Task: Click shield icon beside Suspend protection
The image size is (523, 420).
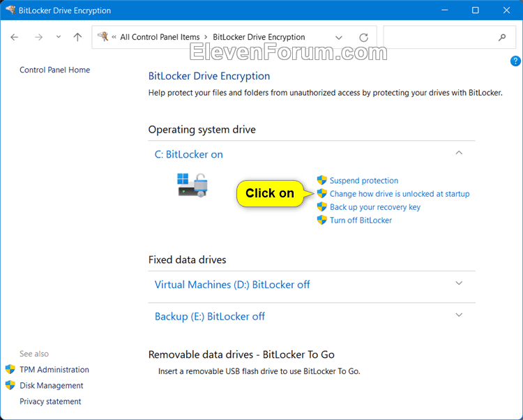Action: click(322, 180)
